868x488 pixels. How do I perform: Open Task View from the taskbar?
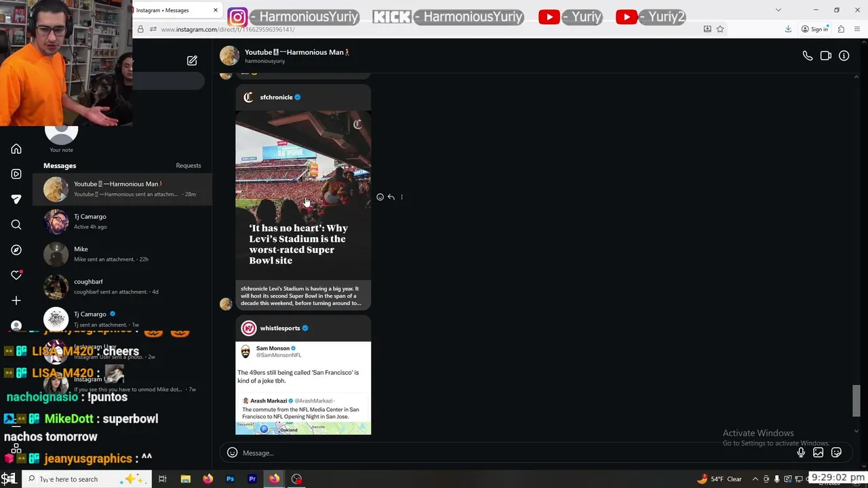pyautogui.click(x=163, y=479)
